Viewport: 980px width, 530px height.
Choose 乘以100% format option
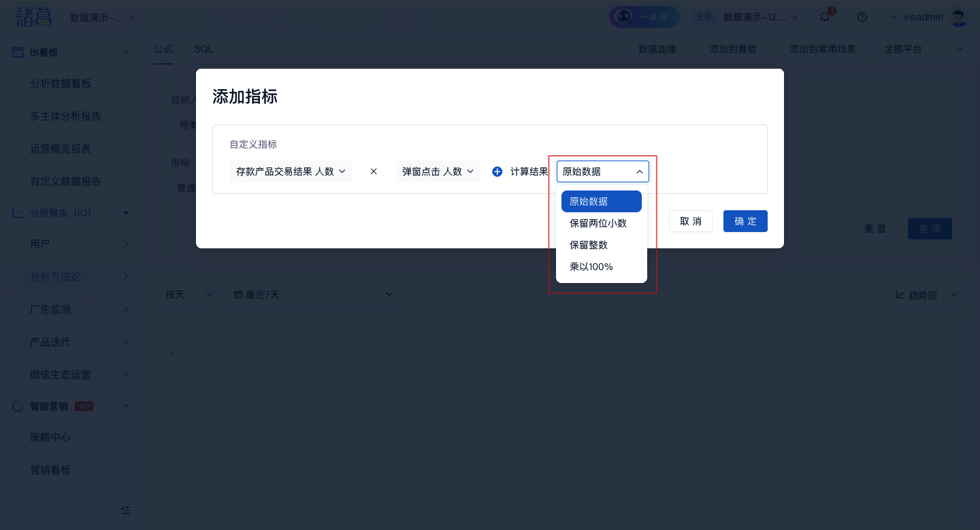591,267
